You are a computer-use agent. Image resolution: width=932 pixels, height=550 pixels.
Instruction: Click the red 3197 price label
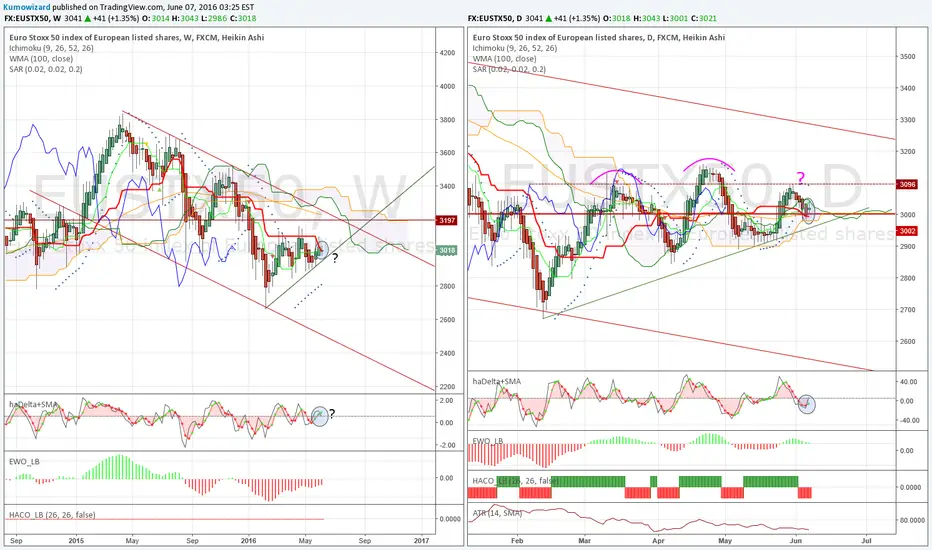pyautogui.click(x=447, y=221)
